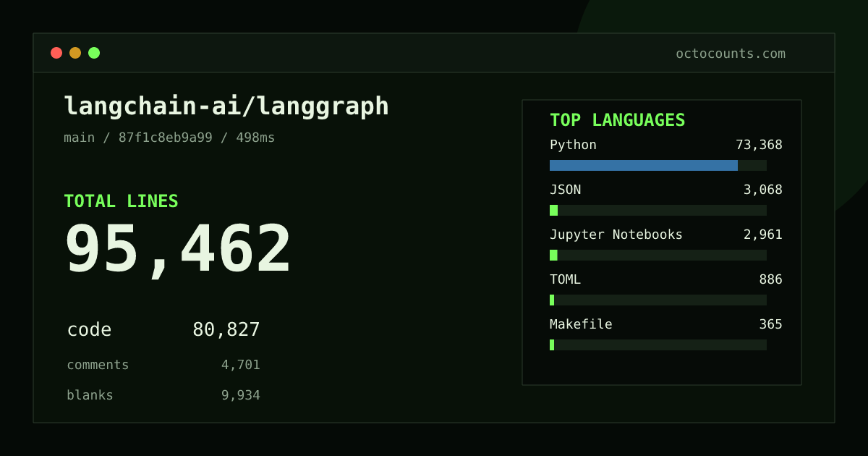Click the JSON progress bar

pos(658,210)
